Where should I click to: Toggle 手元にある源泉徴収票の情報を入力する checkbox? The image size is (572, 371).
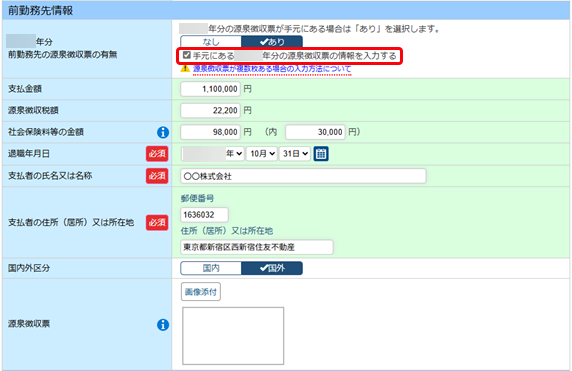tap(187, 55)
